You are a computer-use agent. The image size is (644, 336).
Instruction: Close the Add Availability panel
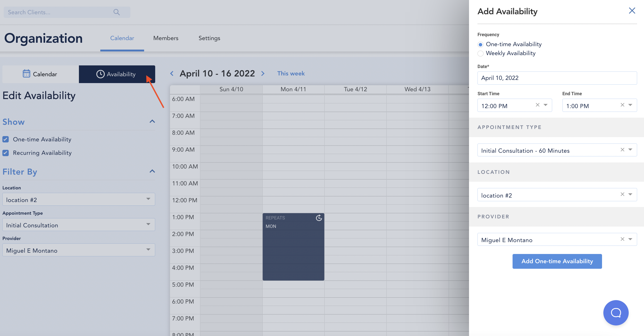[x=632, y=11]
